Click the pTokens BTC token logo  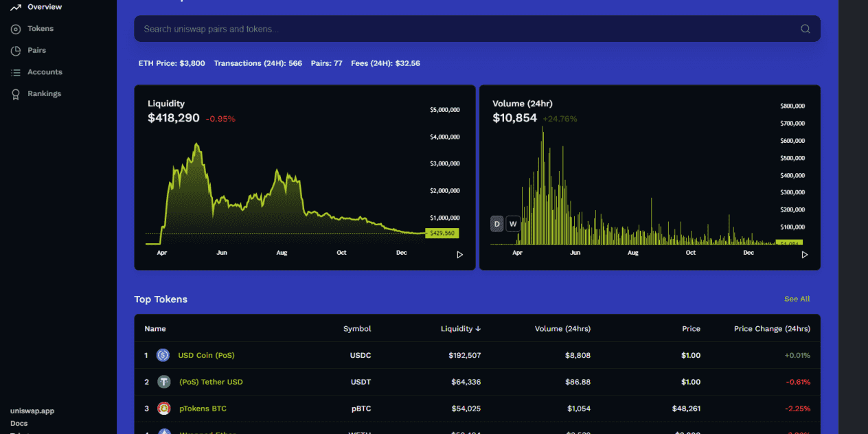(163, 409)
